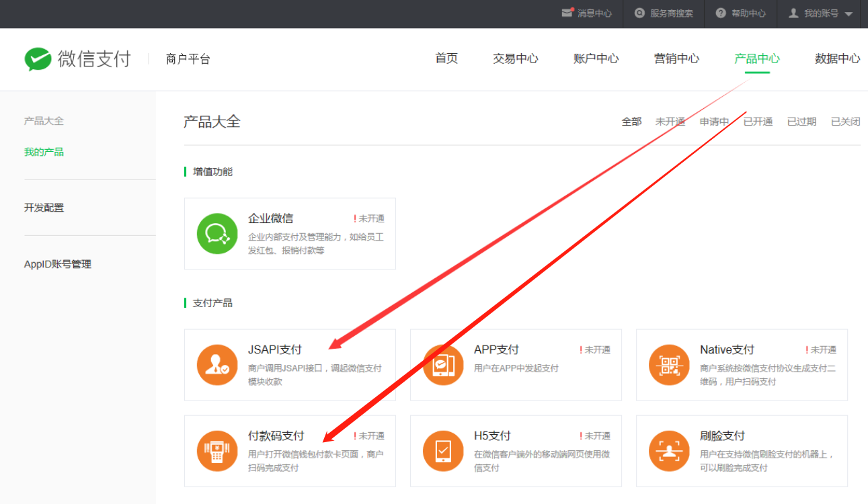Image resolution: width=868 pixels, height=504 pixels.
Task: Open the 付款码支付 product title
Action: coord(276,435)
